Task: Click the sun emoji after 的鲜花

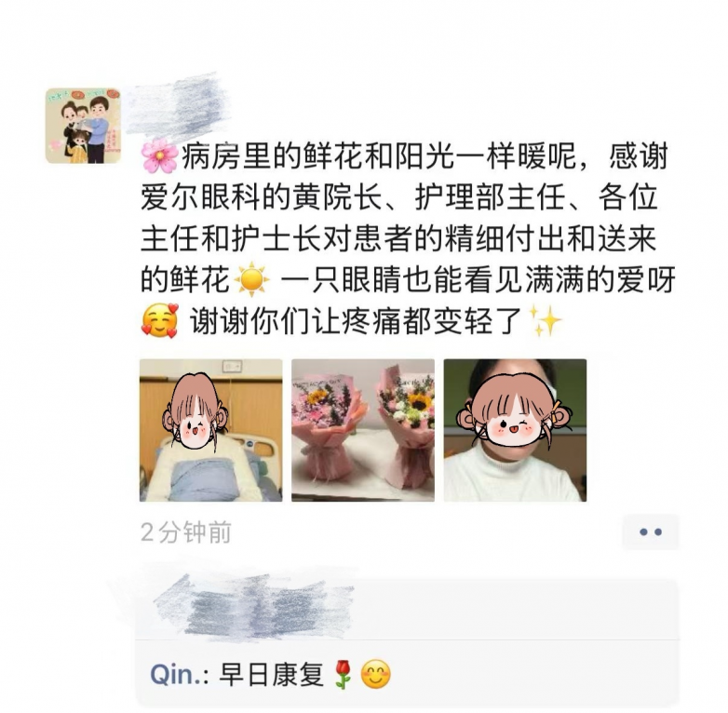Action: [x=251, y=279]
